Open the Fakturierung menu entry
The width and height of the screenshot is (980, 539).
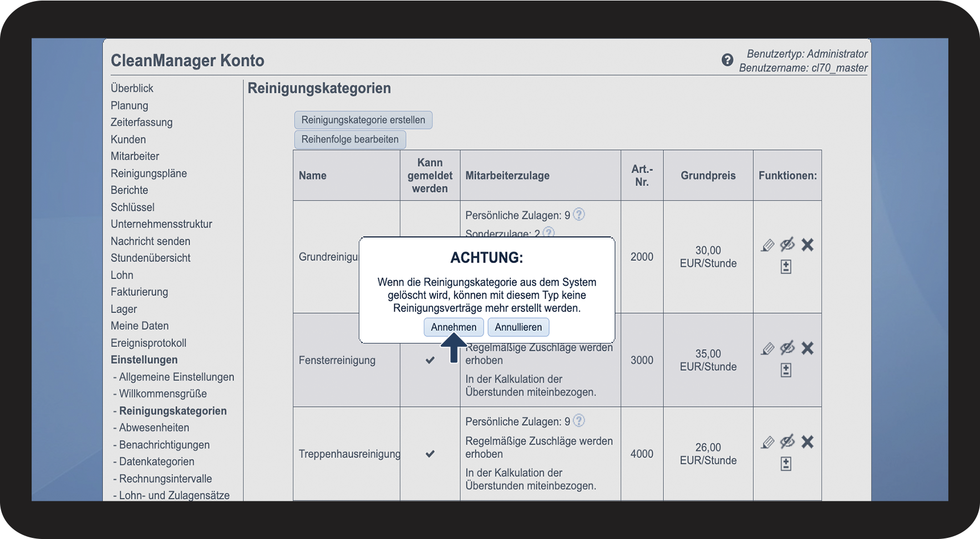coord(139,292)
